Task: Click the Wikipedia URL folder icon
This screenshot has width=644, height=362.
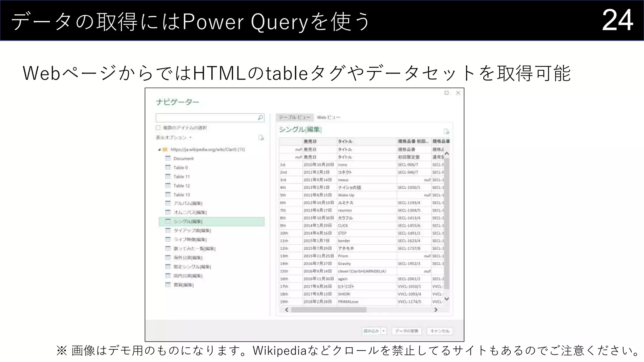Action: click(x=165, y=150)
